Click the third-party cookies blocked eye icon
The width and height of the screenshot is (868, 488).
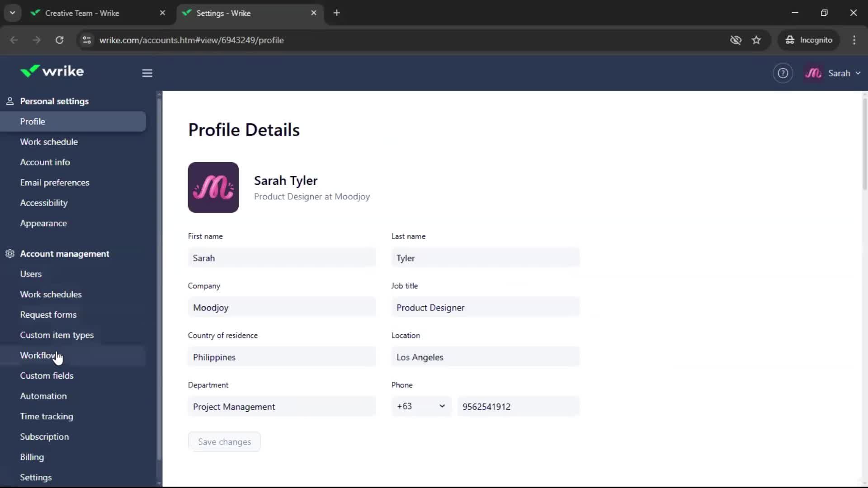736,40
